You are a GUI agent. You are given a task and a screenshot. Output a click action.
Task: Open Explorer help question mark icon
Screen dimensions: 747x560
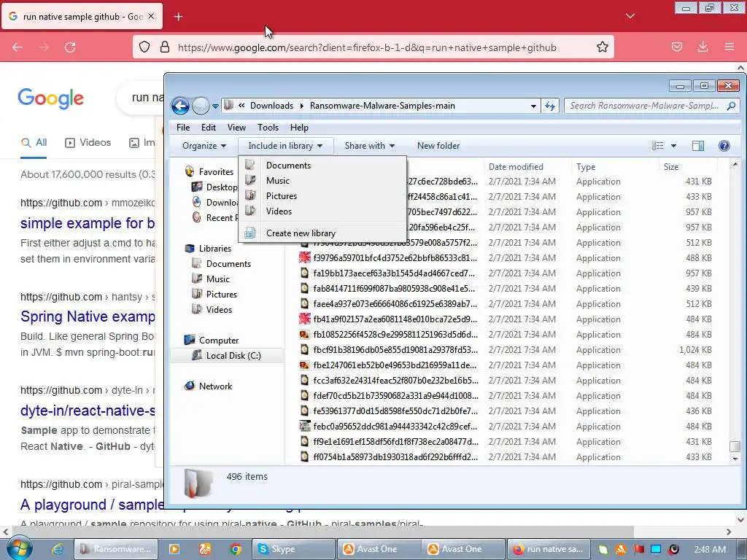(x=724, y=146)
